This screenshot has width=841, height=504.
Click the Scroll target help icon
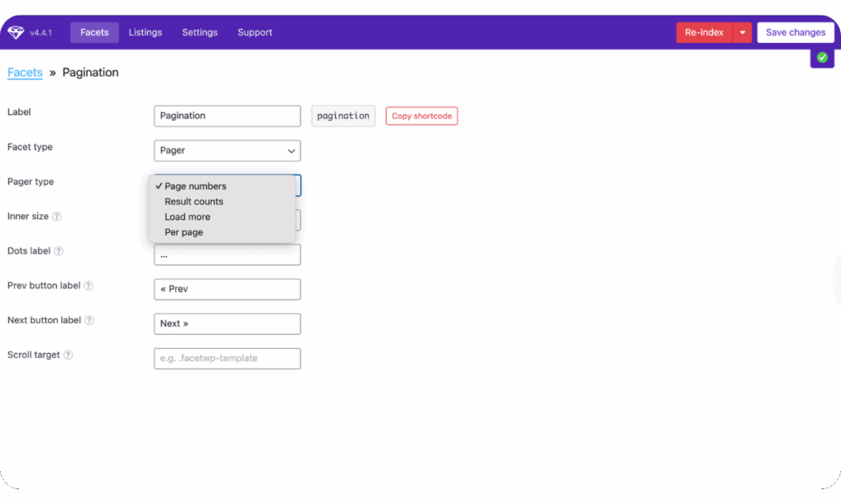pos(68,355)
